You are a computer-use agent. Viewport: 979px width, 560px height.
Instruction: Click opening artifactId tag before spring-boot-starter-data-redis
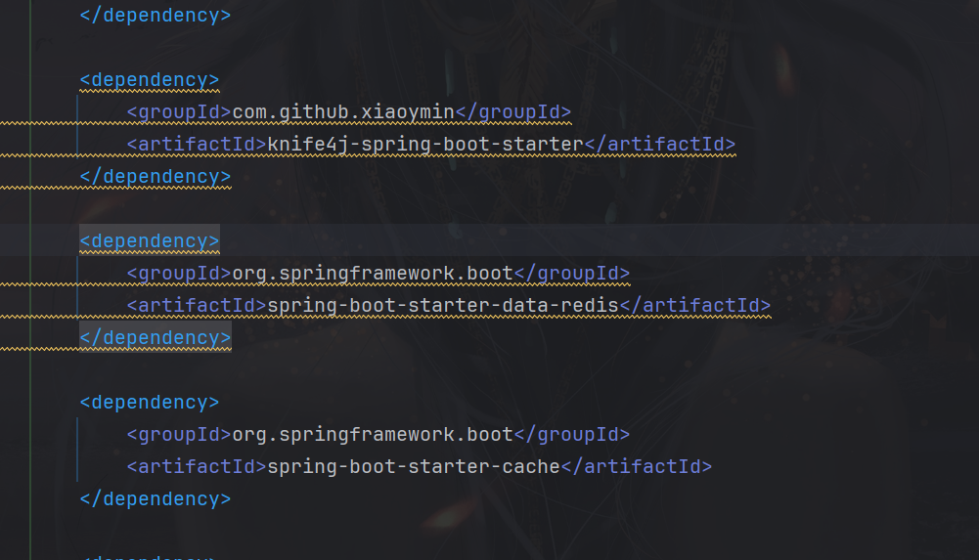click(197, 306)
